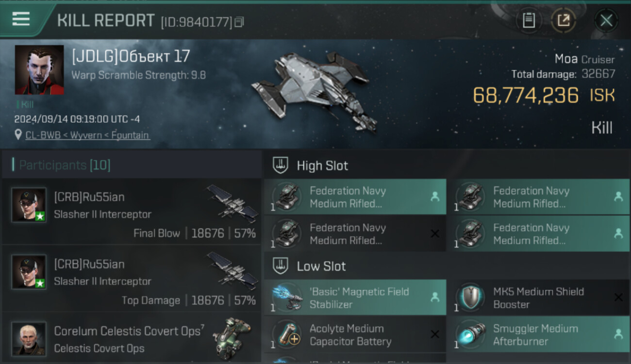
Task: Open the hamburger menu
Action: tap(21, 19)
